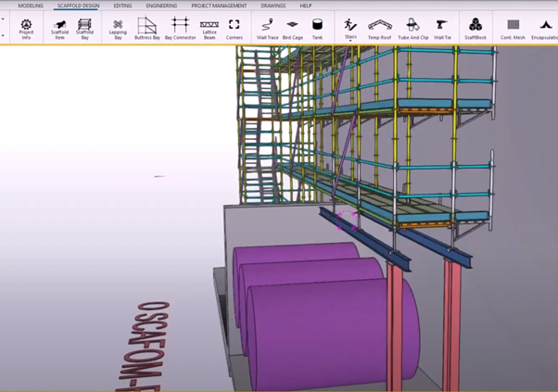Image resolution: width=558 pixels, height=392 pixels.
Task: Select the pink support column under beam
Action: pyautogui.click(x=395, y=327)
